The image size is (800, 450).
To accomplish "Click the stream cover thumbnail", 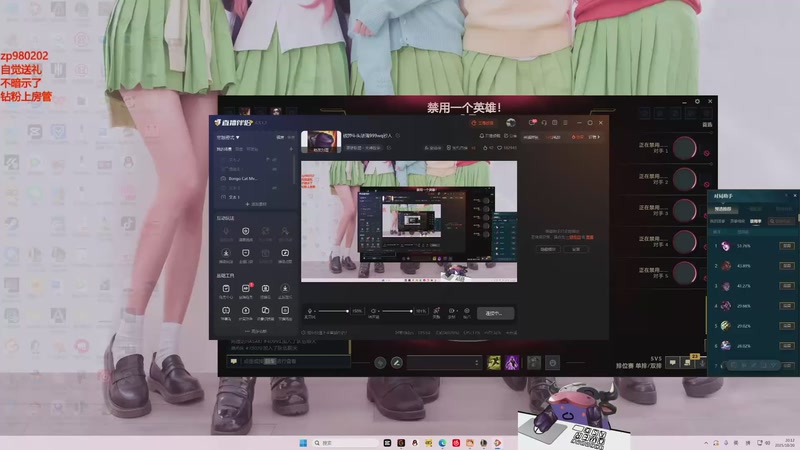I will coord(321,141).
